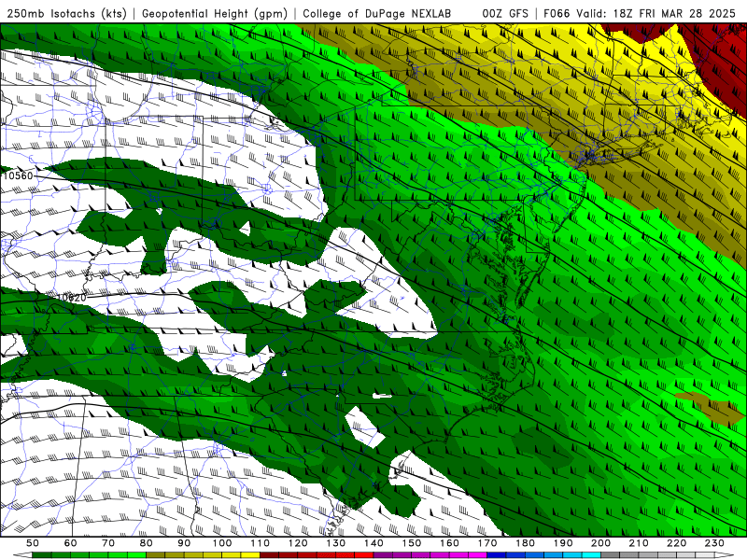Click the 'Geopotential Height (gpm)' title text
This screenshot has height=560, width=747.
tap(215, 14)
